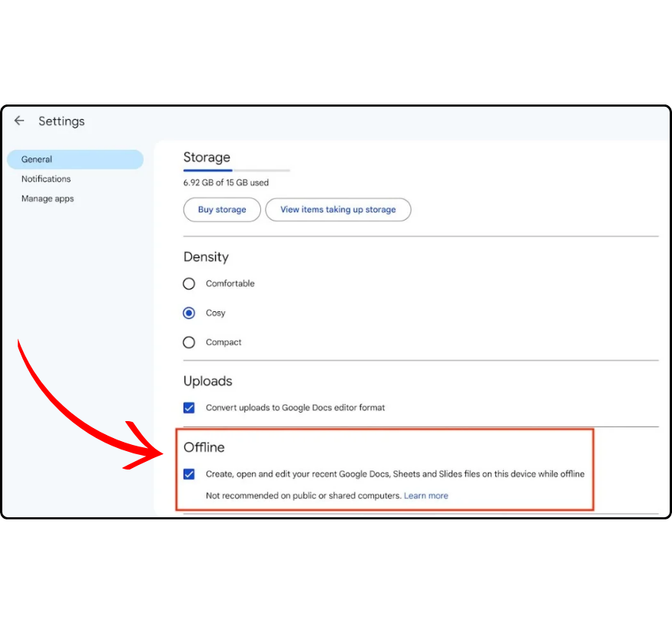This screenshot has width=672, height=624.
Task: Toggle Convert uploads to Google Docs checkbox
Action: [x=189, y=408]
